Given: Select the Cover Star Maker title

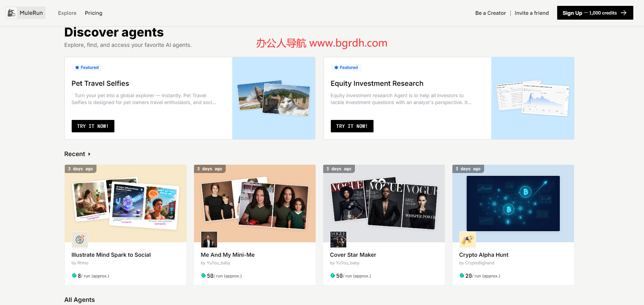Looking at the screenshot, I should (353, 255).
